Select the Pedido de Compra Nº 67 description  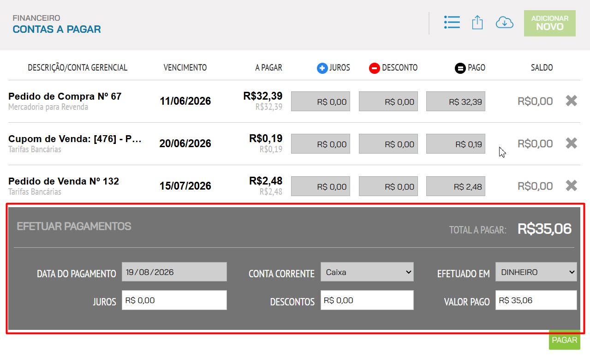(65, 96)
